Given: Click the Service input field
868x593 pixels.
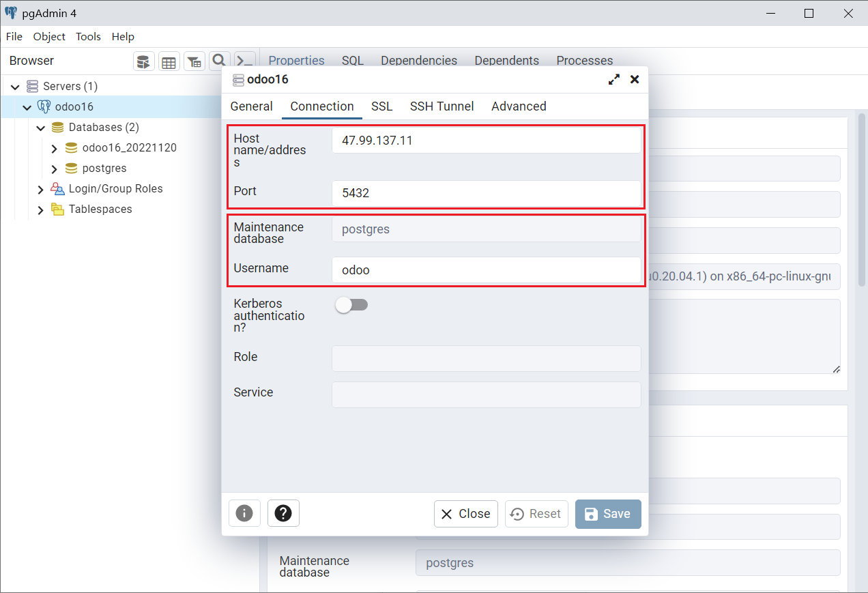Looking at the screenshot, I should pyautogui.click(x=487, y=394).
